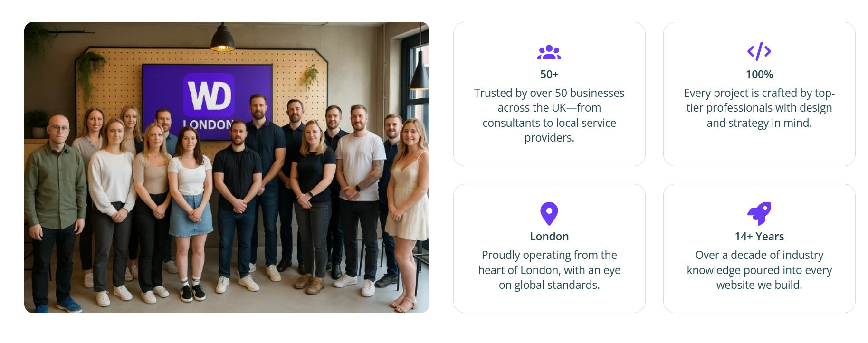Click the purple rocket icon
This screenshot has width=868, height=343.
tap(759, 214)
